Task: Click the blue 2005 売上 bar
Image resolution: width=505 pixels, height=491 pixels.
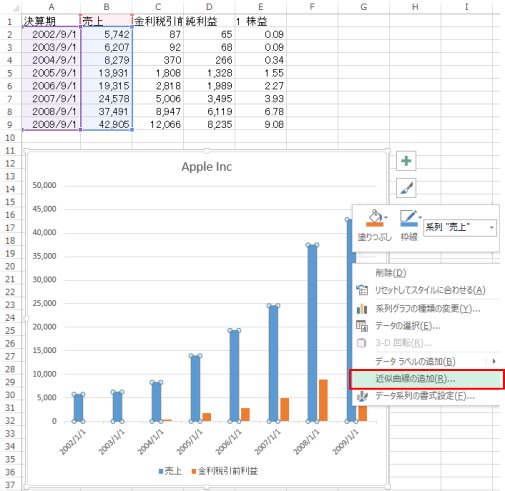Action: [x=195, y=388]
